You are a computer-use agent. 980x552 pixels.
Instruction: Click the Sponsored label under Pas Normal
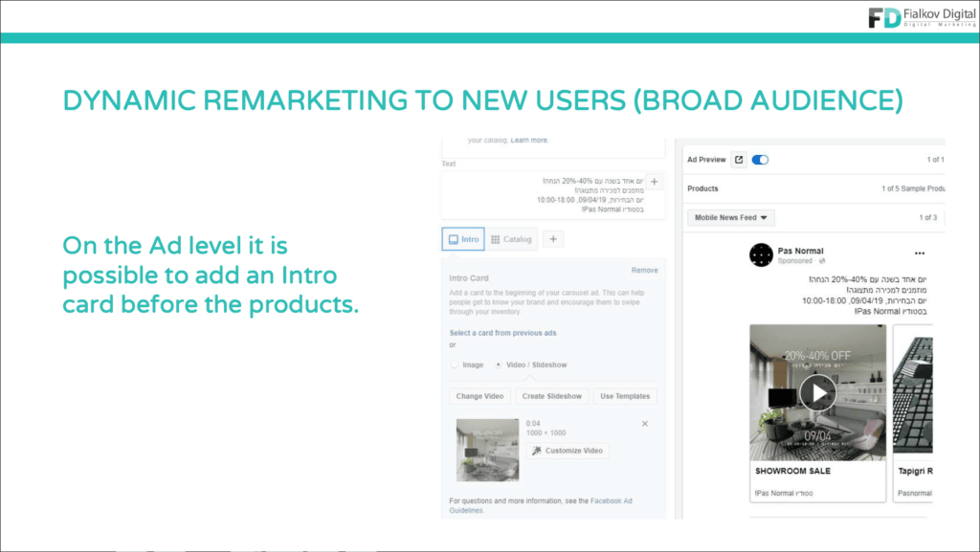pos(795,261)
